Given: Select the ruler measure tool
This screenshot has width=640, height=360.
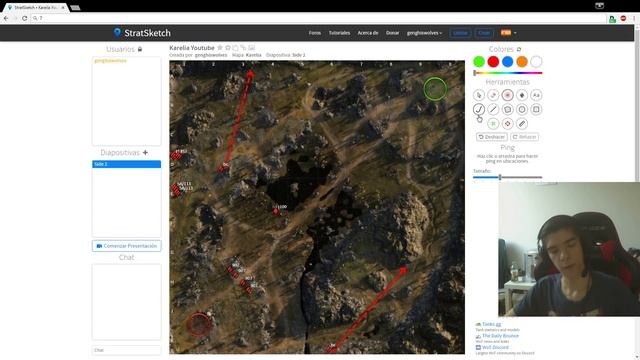Looking at the screenshot, I should click(522, 124).
